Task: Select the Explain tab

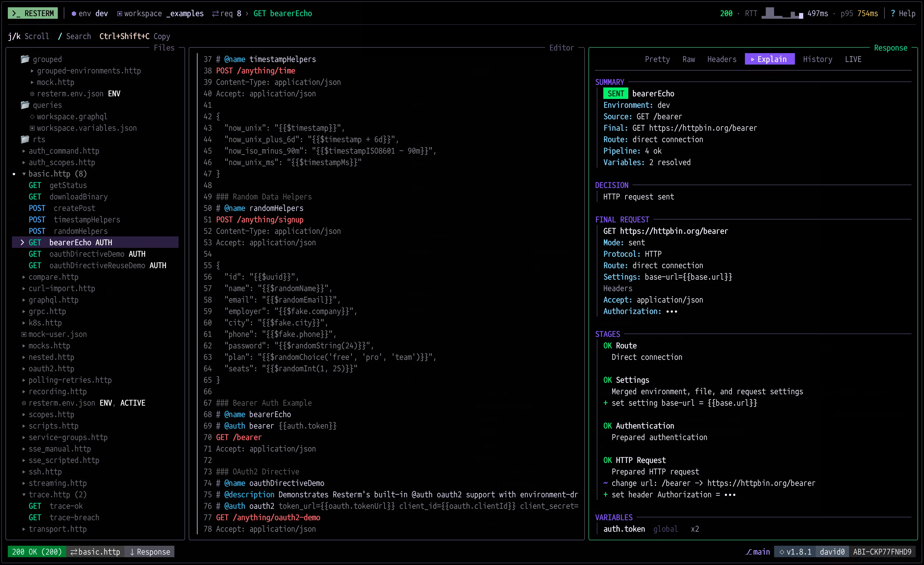Action: point(769,59)
